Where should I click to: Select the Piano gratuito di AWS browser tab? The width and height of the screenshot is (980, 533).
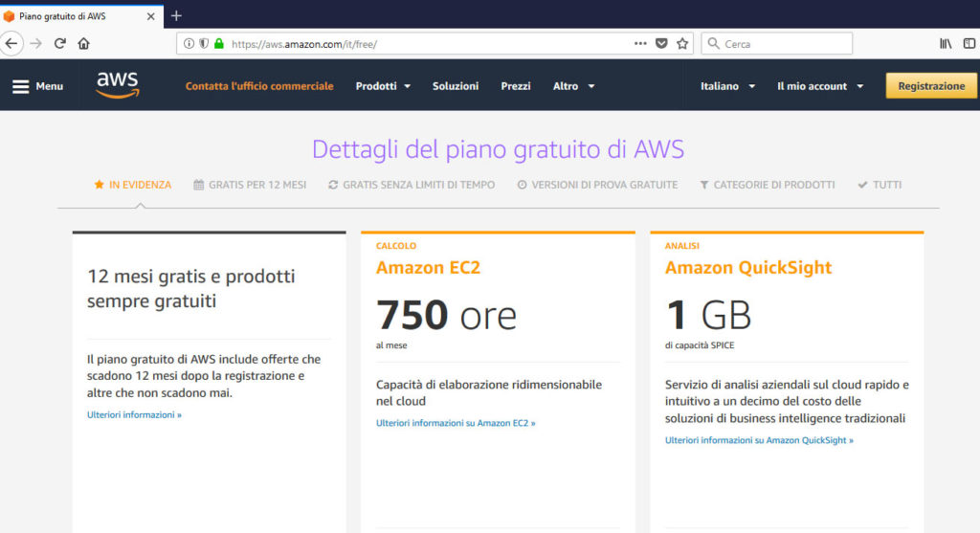[81, 16]
